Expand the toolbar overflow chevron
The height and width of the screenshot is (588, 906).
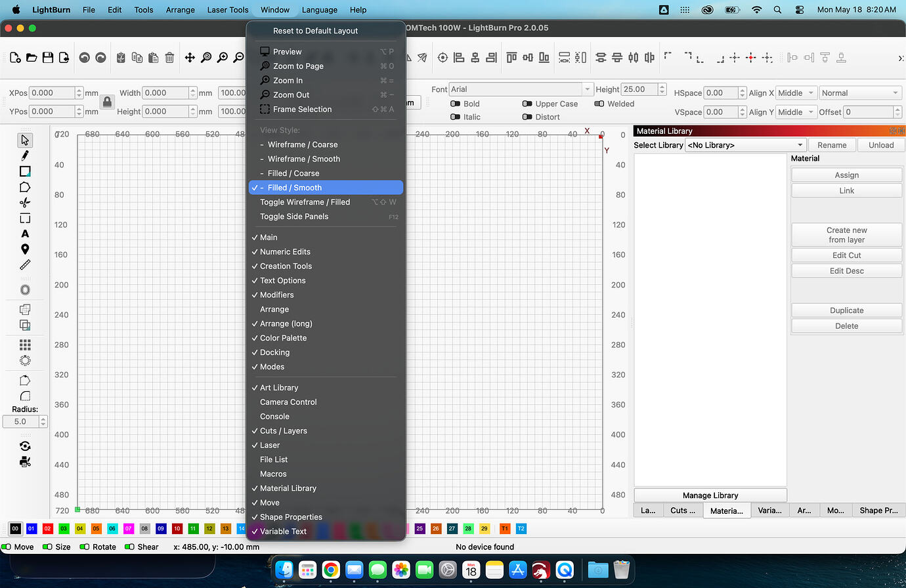pos(901,58)
